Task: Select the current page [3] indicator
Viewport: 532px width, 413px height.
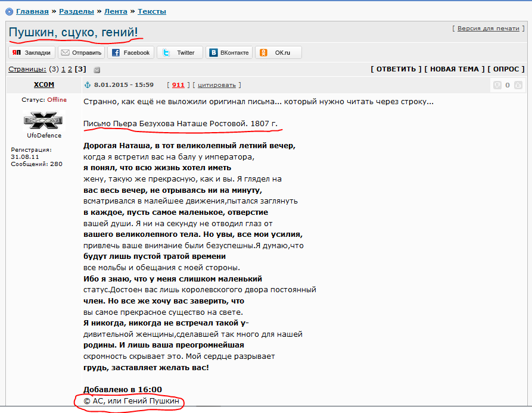Action: click(80, 69)
